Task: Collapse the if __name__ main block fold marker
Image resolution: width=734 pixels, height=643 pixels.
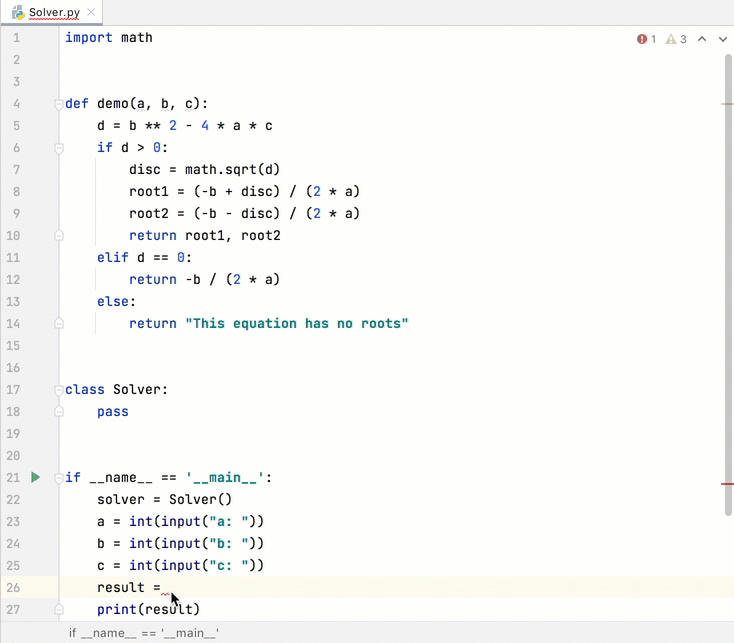Action: coord(59,478)
